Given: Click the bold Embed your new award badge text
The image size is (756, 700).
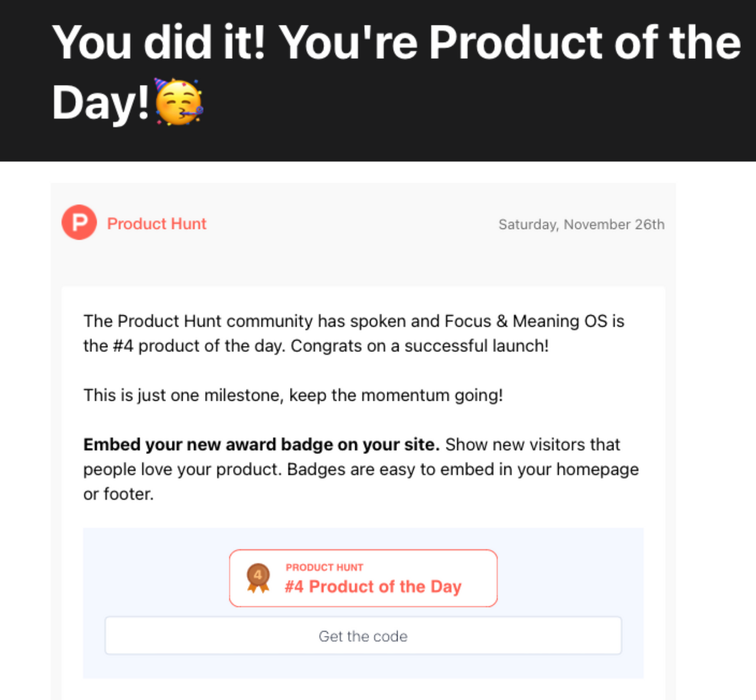Looking at the screenshot, I should (x=261, y=444).
